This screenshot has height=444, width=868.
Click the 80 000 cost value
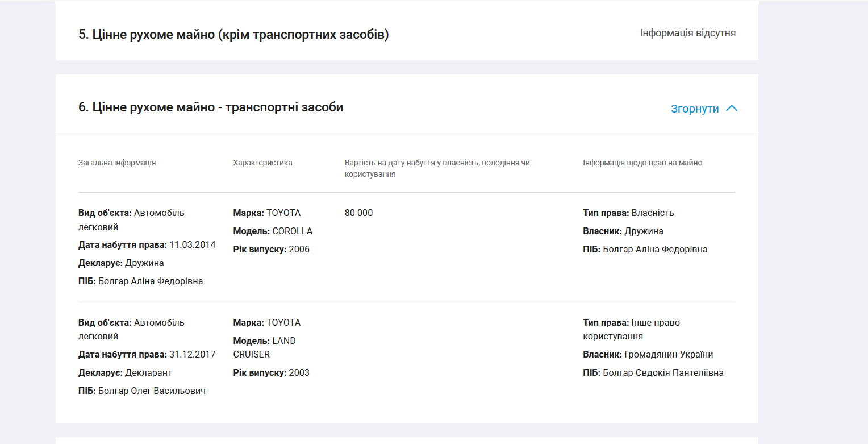(x=358, y=213)
